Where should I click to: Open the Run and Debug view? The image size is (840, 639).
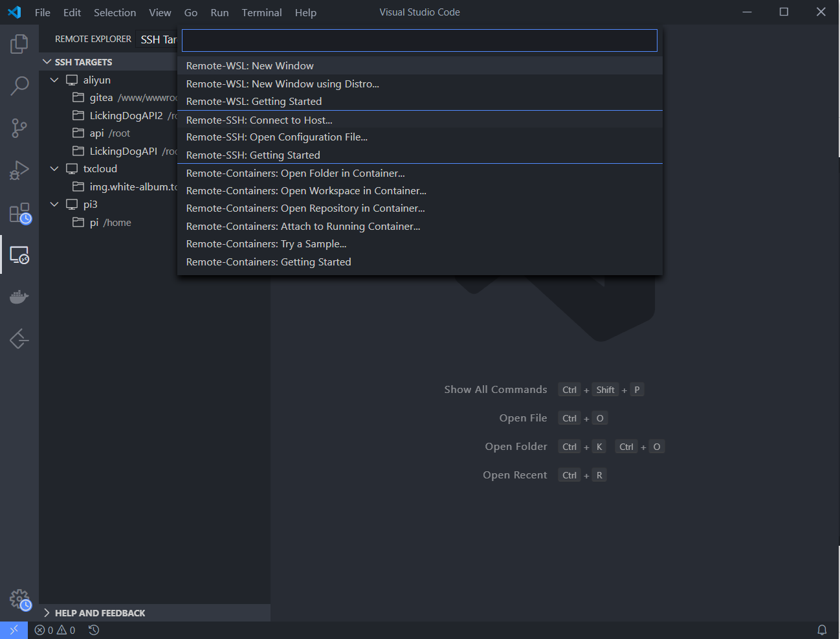[19, 170]
